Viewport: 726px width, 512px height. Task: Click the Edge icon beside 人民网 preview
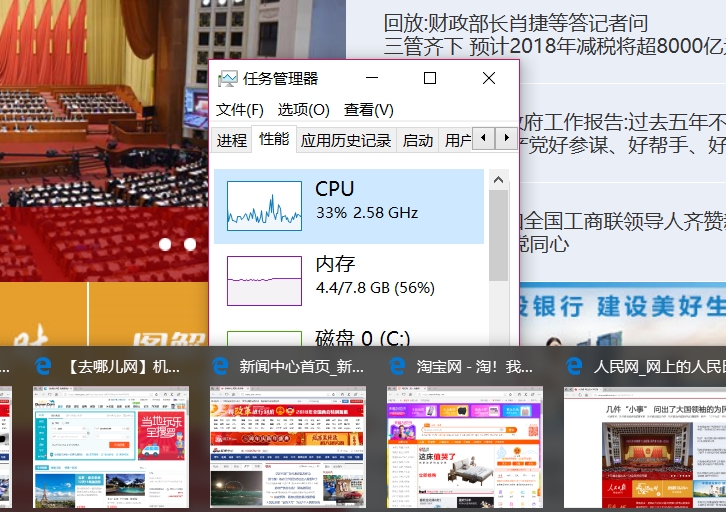click(x=574, y=366)
